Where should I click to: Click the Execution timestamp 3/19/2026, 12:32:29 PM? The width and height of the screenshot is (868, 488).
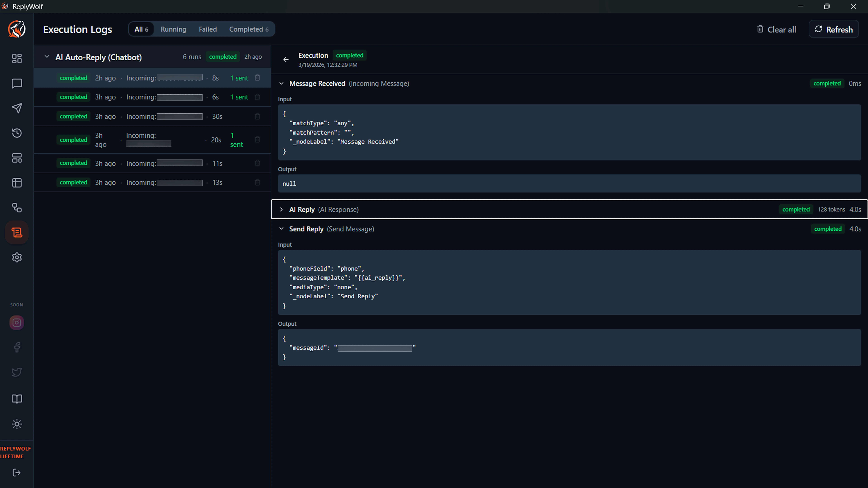(328, 65)
